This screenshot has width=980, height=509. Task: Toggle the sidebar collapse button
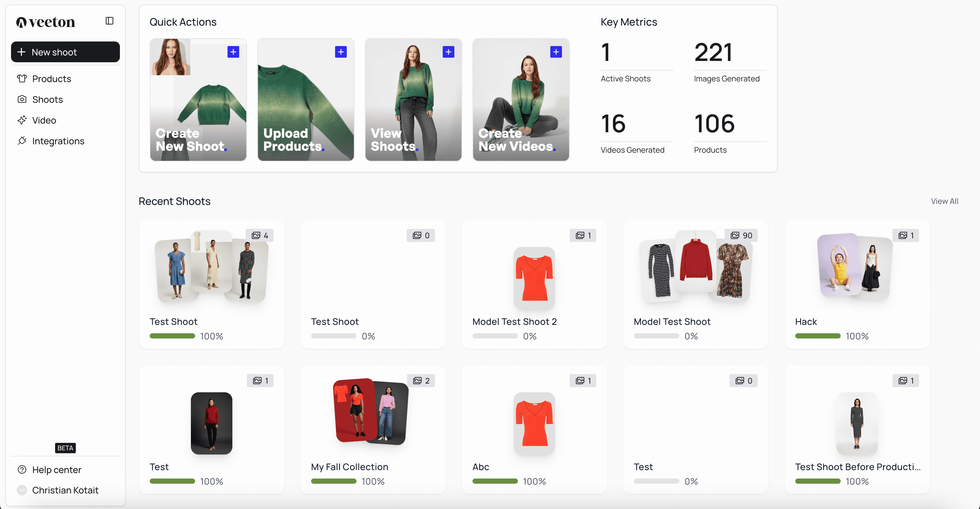pos(110,21)
